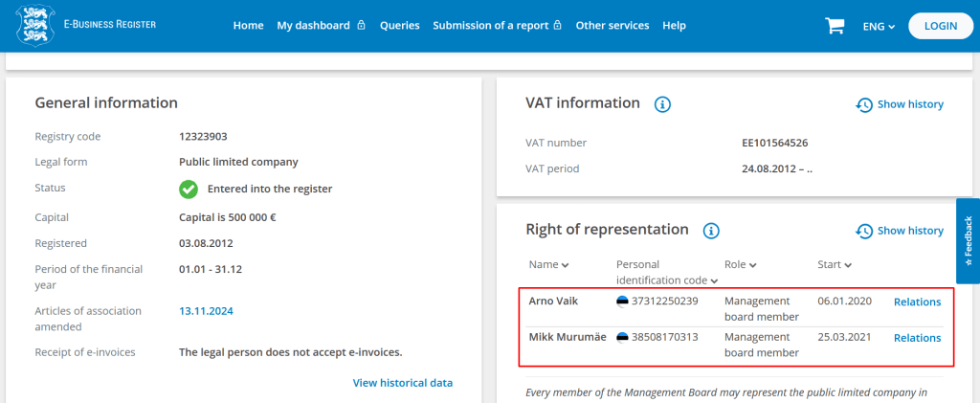Open the View historical data link

pyautogui.click(x=402, y=383)
